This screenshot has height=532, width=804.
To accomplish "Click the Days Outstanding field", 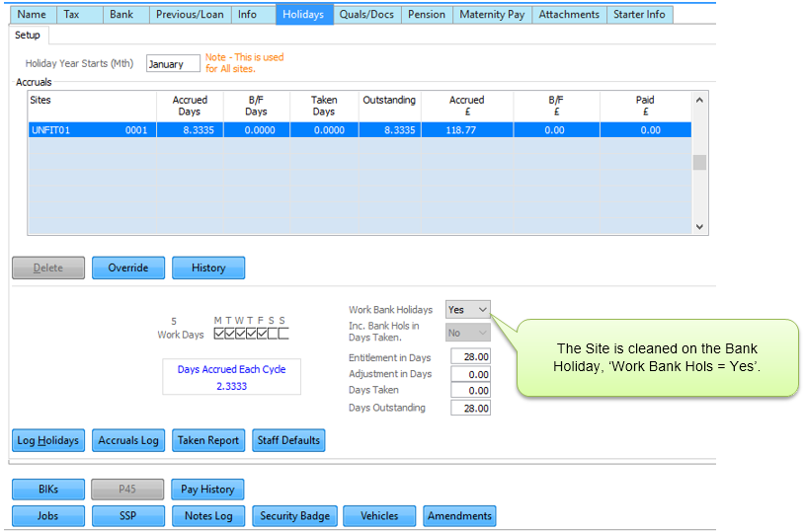I will pyautogui.click(x=470, y=408).
